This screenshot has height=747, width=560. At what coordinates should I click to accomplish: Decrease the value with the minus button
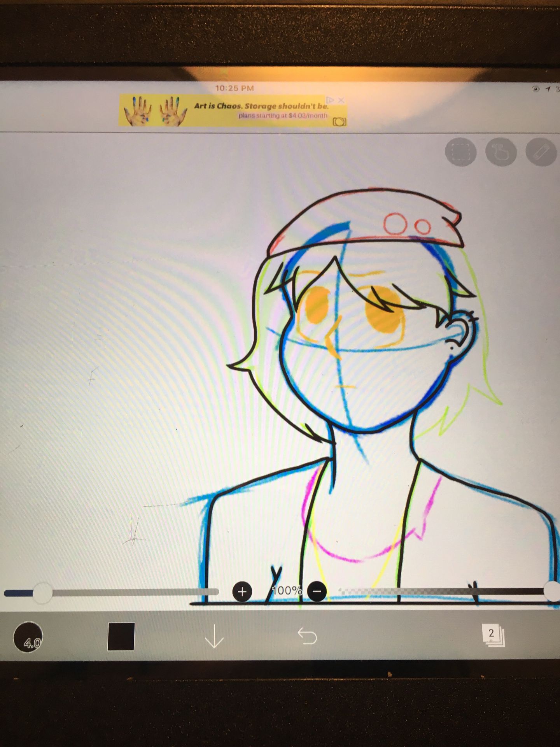tap(317, 591)
